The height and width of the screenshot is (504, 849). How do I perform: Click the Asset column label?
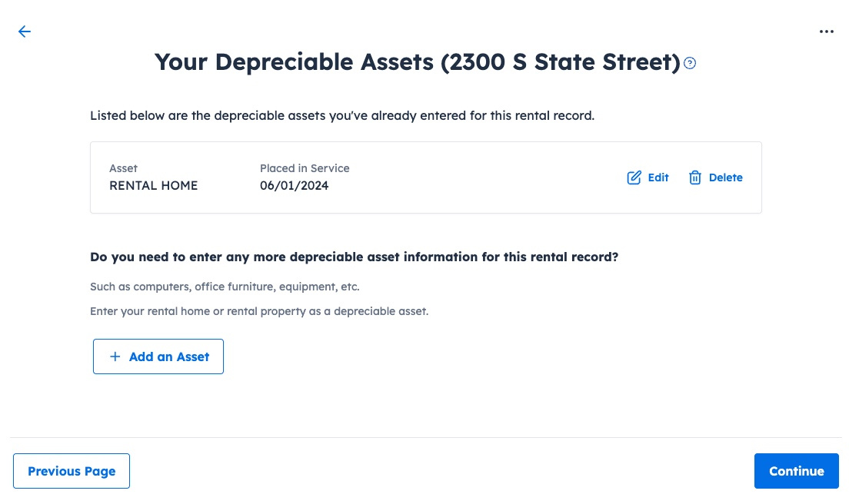click(124, 168)
